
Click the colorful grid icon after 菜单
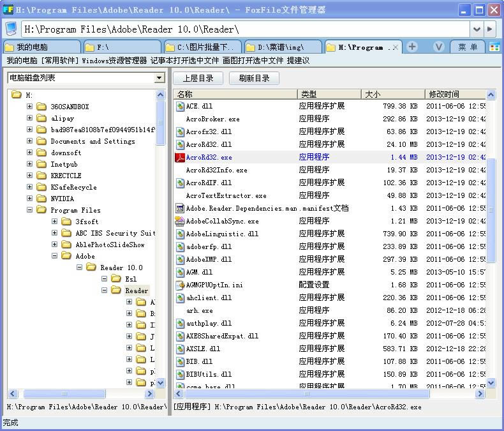pos(494,47)
